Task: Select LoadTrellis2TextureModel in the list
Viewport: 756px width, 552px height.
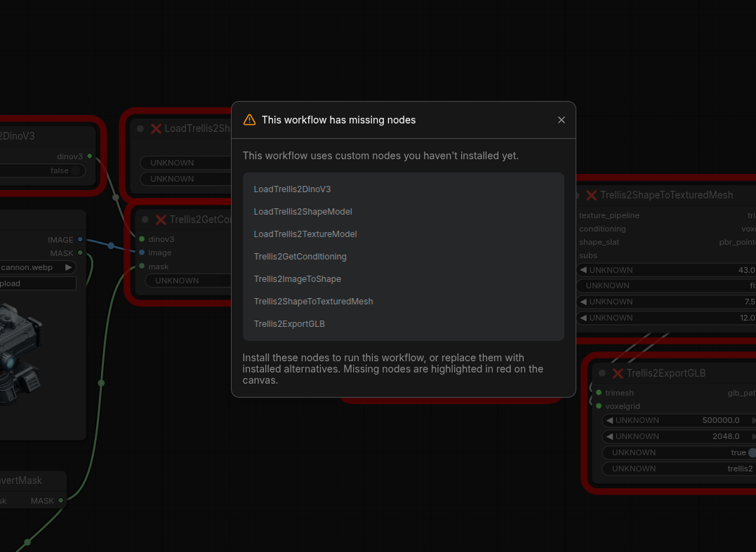Action: tap(305, 234)
